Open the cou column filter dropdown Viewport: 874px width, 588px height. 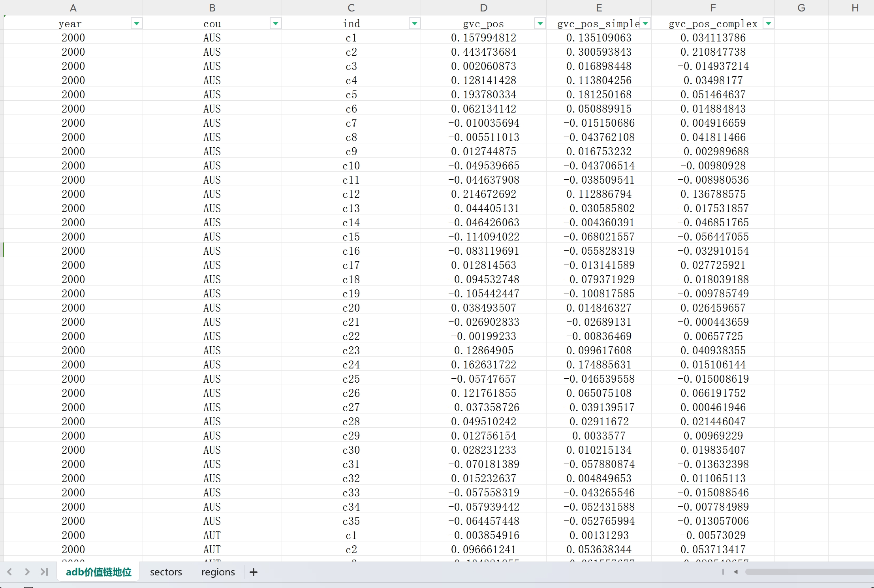pos(275,24)
